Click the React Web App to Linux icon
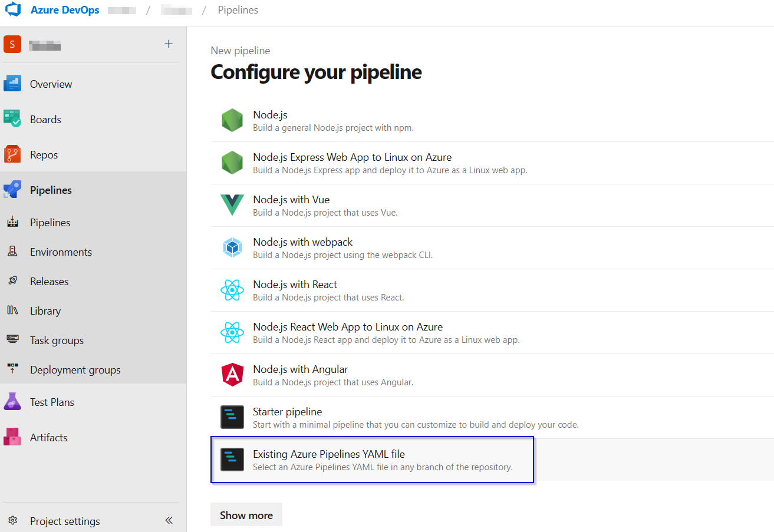This screenshot has height=532, width=774. (x=232, y=332)
